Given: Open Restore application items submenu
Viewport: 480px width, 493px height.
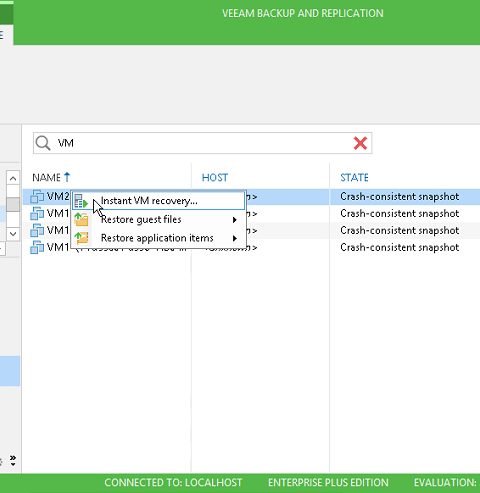Looking at the screenshot, I should (x=158, y=238).
